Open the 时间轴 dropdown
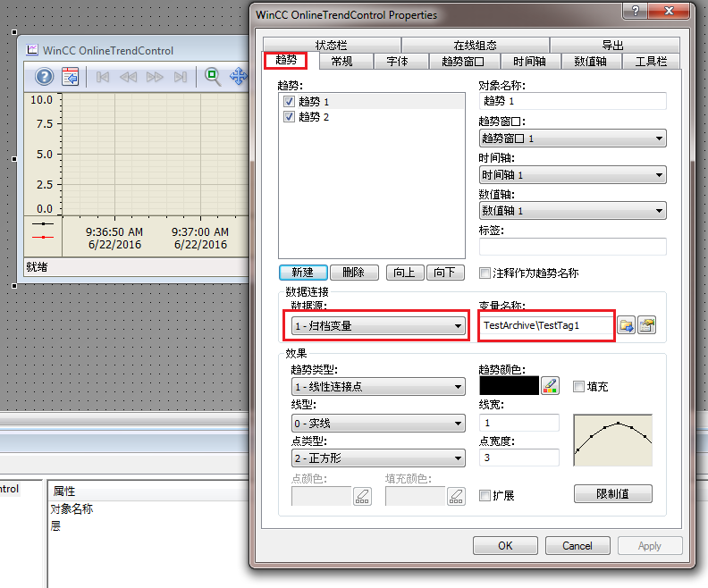Image resolution: width=708 pixels, height=588 pixels. pyautogui.click(x=572, y=174)
